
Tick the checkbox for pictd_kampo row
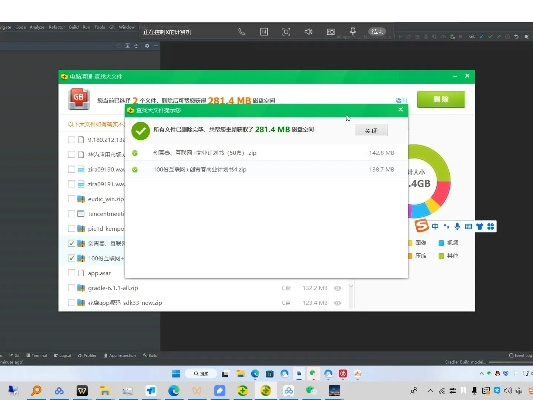tap(71, 228)
